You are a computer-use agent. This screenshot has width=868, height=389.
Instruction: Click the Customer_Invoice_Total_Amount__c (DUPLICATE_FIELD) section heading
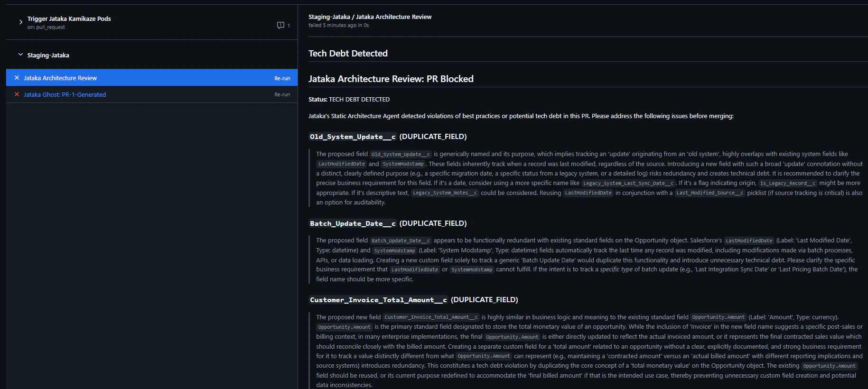pos(413,300)
